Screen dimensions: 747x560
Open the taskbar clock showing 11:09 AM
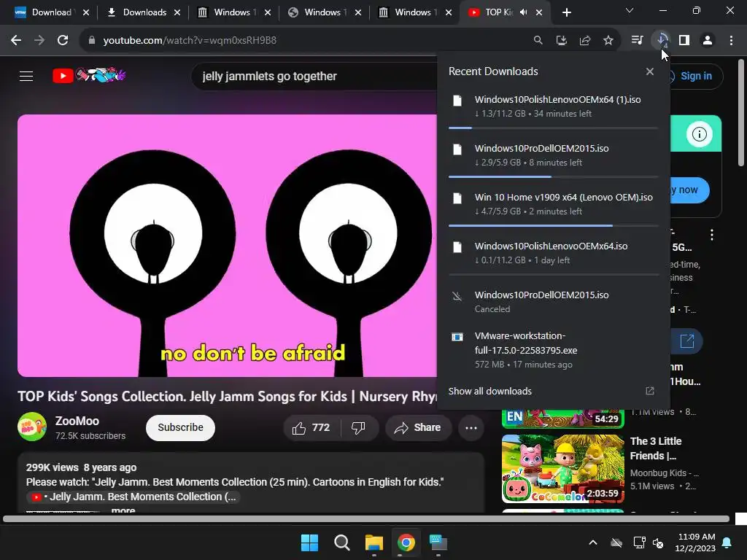695,542
